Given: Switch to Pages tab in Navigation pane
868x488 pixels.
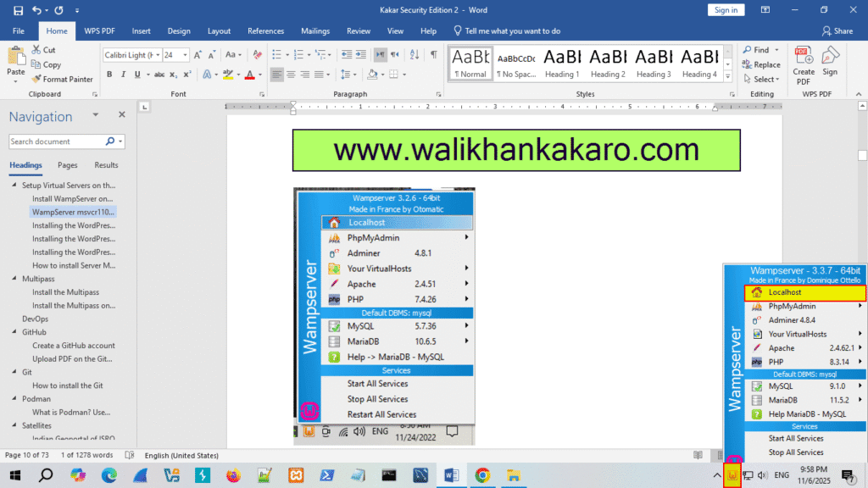Looking at the screenshot, I should [x=68, y=165].
